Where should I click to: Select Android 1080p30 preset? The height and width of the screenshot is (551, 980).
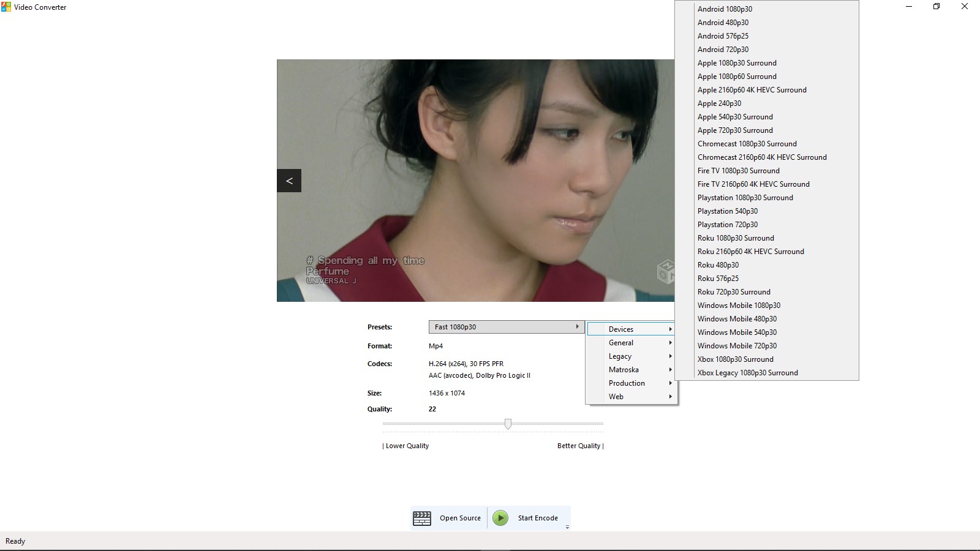coord(767,9)
